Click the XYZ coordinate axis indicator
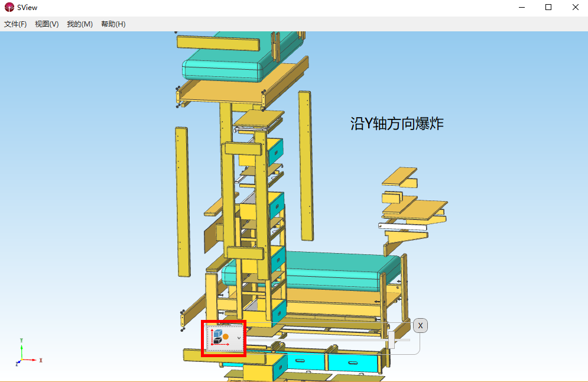This screenshot has height=382, width=588. 28,352
